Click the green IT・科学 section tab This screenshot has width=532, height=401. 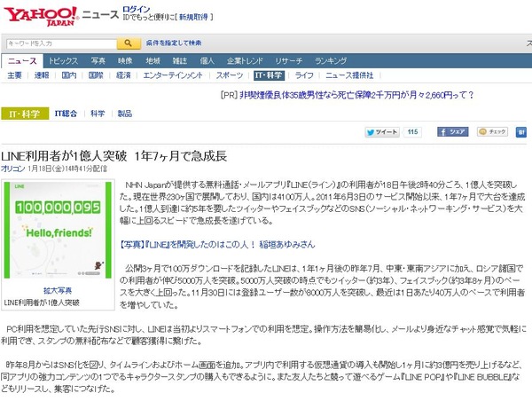(x=25, y=114)
